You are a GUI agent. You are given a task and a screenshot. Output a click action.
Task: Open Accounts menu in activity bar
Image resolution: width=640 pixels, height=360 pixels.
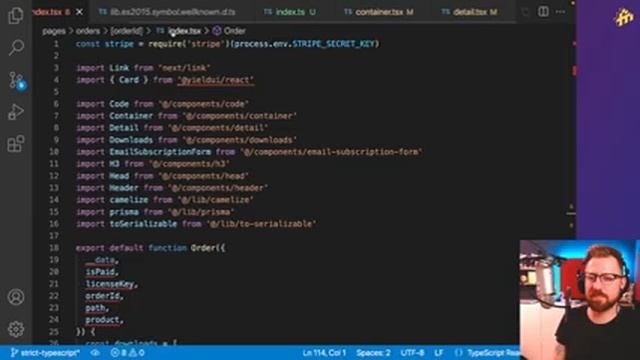pos(16,297)
